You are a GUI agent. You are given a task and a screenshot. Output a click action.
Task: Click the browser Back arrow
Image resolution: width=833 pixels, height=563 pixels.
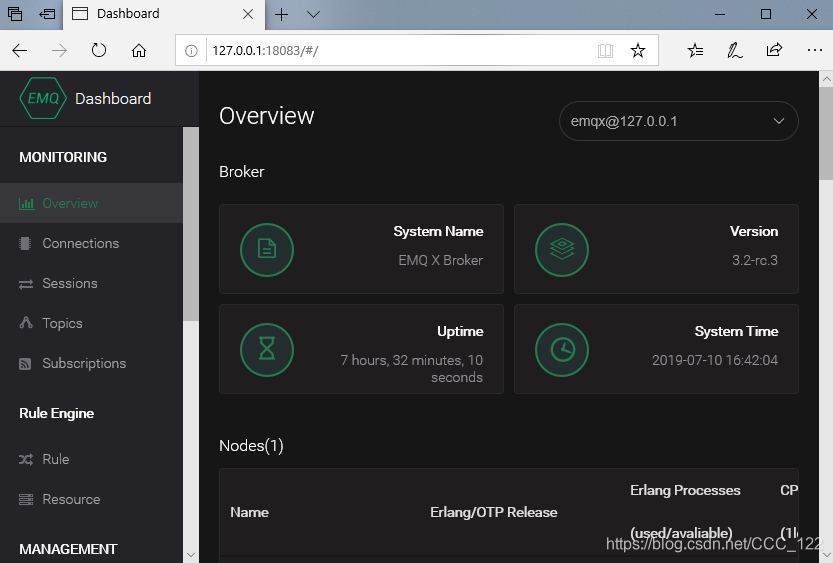pos(20,50)
